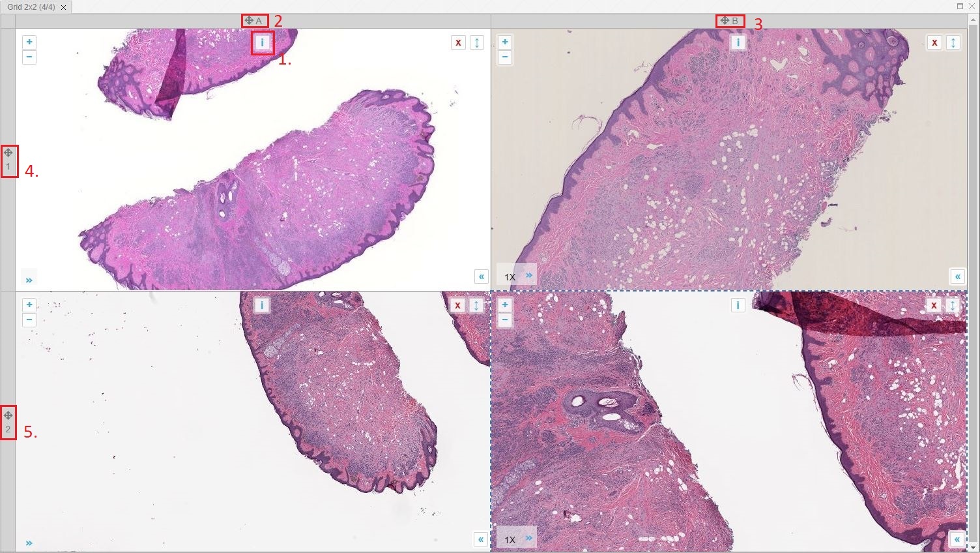Zoom out on the top-right slide panel
980x553 pixels.
tap(505, 57)
